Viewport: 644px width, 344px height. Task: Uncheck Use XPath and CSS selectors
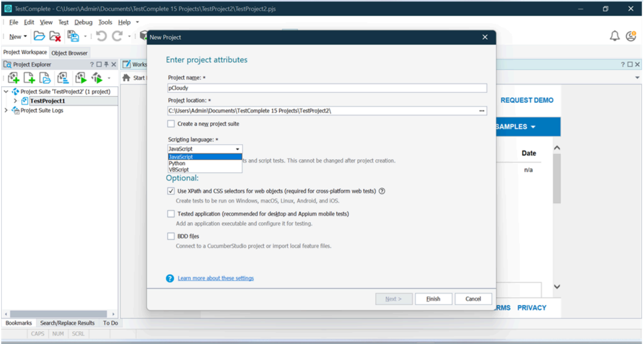pos(171,191)
